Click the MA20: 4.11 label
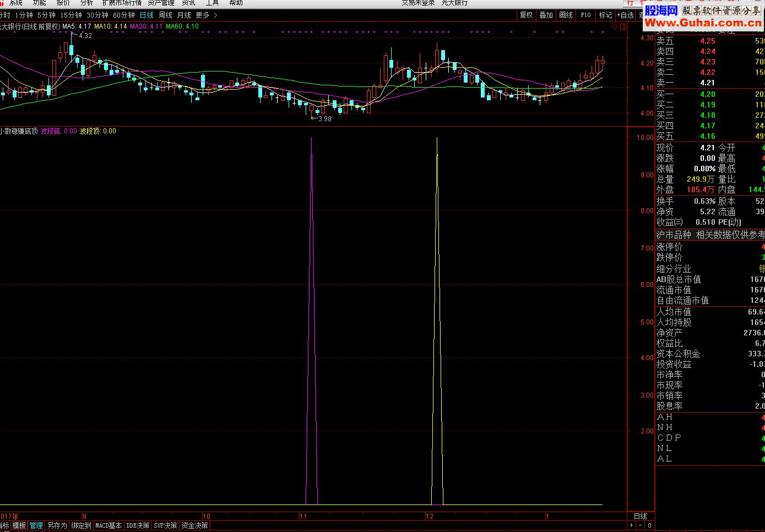The image size is (765, 532). coord(147,26)
